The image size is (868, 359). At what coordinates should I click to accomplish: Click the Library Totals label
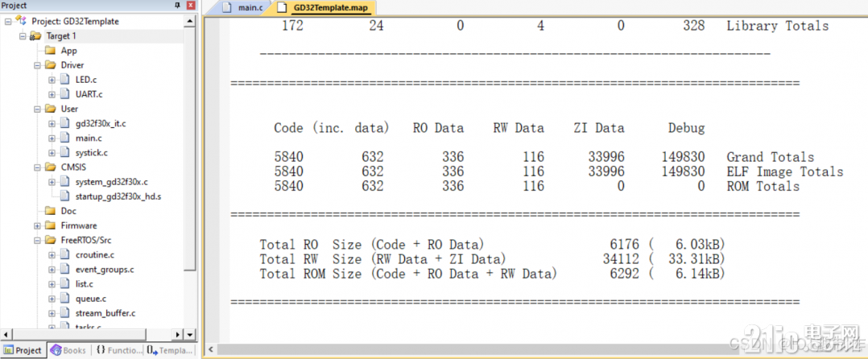[x=777, y=26]
